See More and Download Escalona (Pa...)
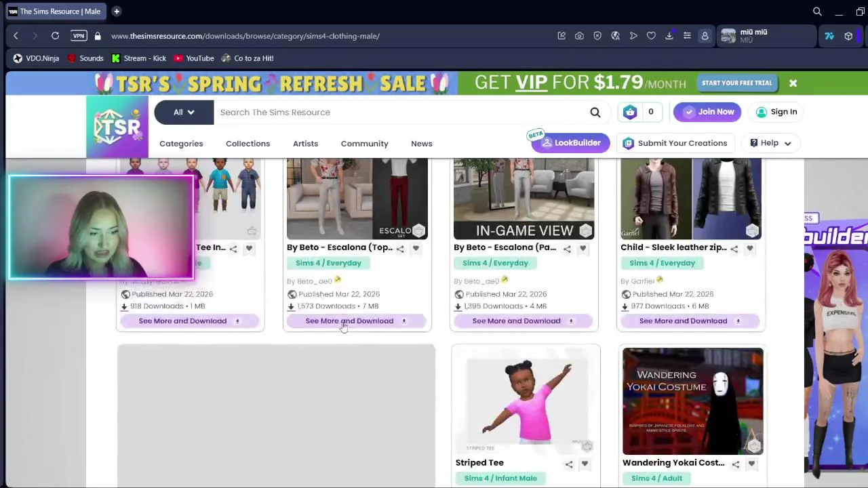 (x=524, y=321)
